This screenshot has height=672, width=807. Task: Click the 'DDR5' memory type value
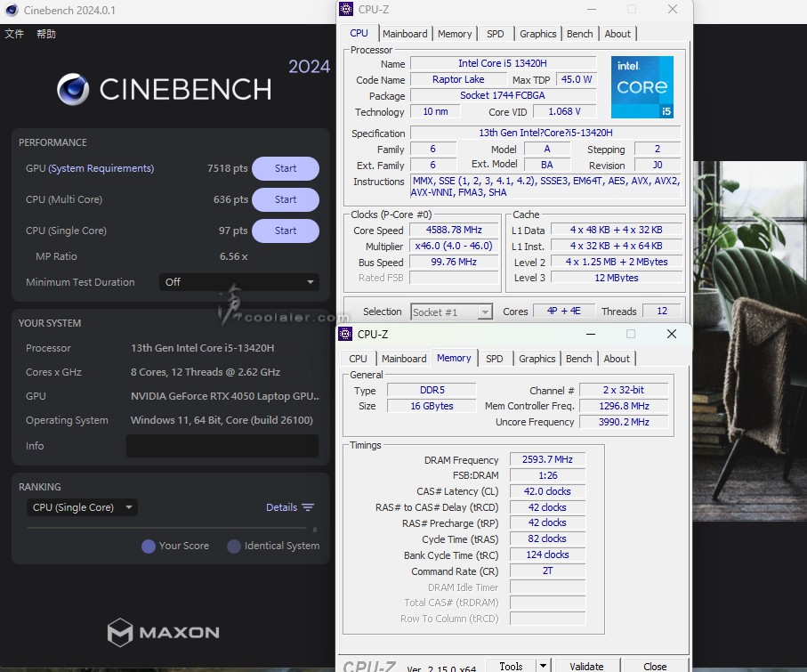click(432, 390)
